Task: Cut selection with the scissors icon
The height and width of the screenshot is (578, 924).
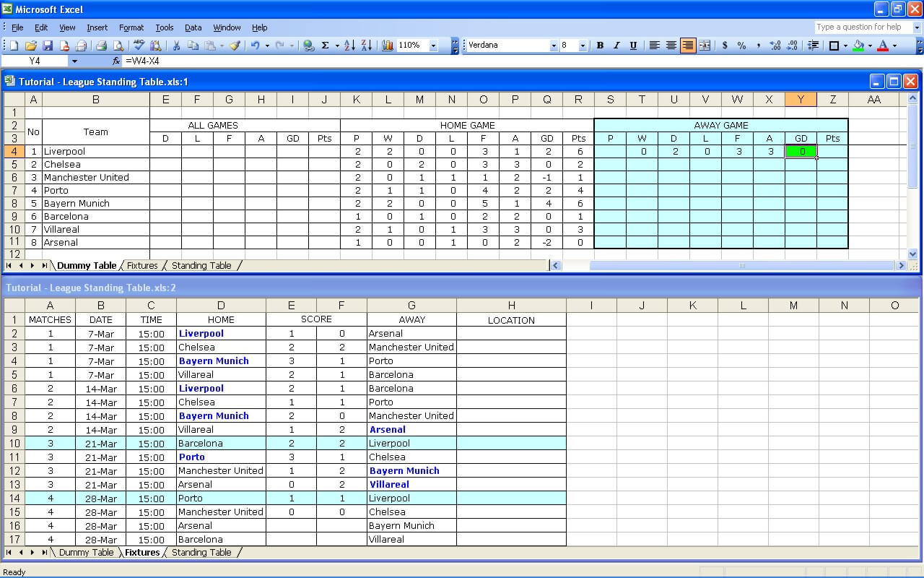Action: tap(176, 46)
